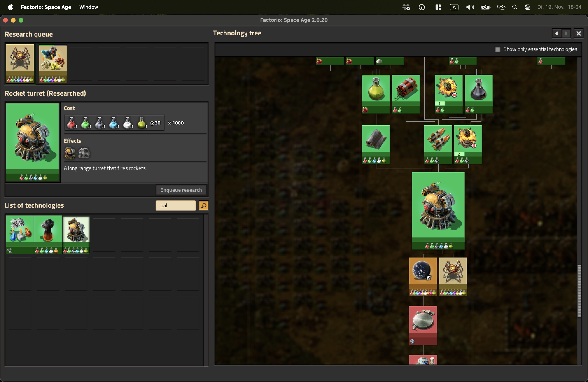Viewport: 588px width, 382px height.
Task: Open Control Center in the menu bar
Action: coord(528,7)
